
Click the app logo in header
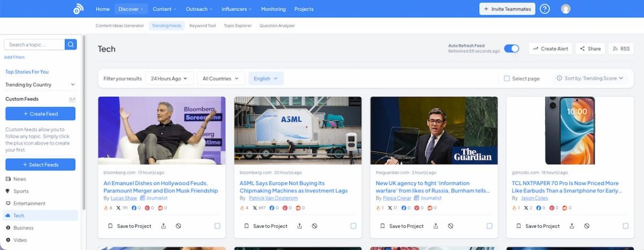(x=79, y=8)
